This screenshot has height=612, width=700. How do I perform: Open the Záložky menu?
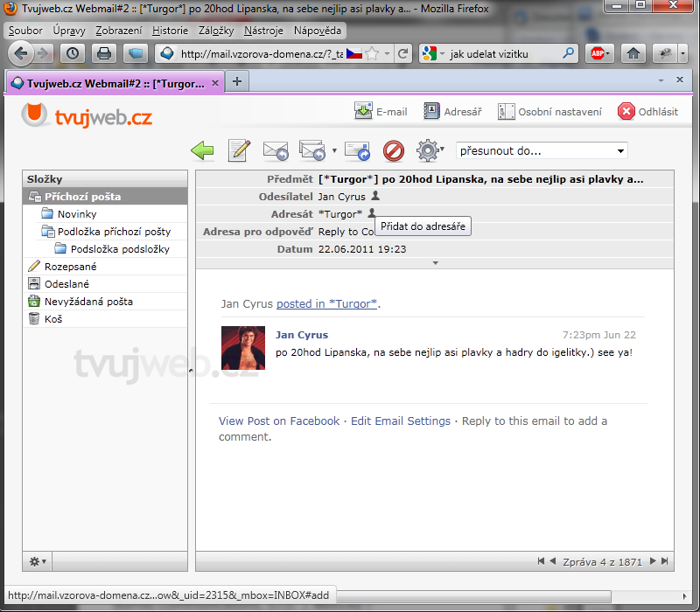point(218,31)
